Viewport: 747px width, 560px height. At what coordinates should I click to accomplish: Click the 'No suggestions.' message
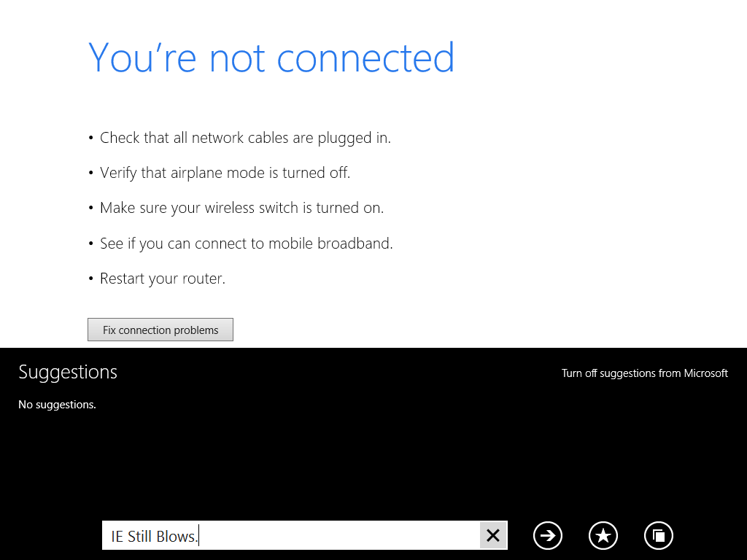coord(57,404)
